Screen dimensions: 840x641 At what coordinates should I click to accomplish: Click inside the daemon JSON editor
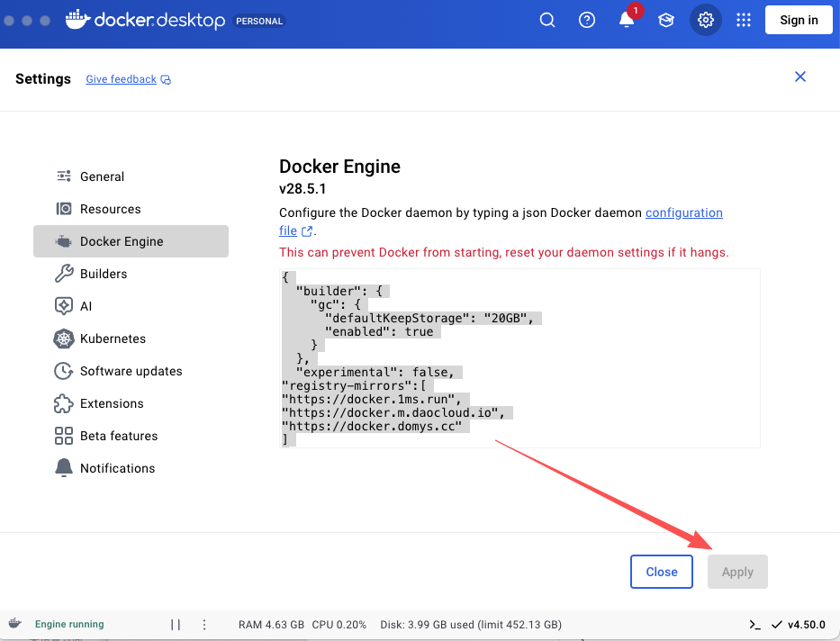(519, 358)
